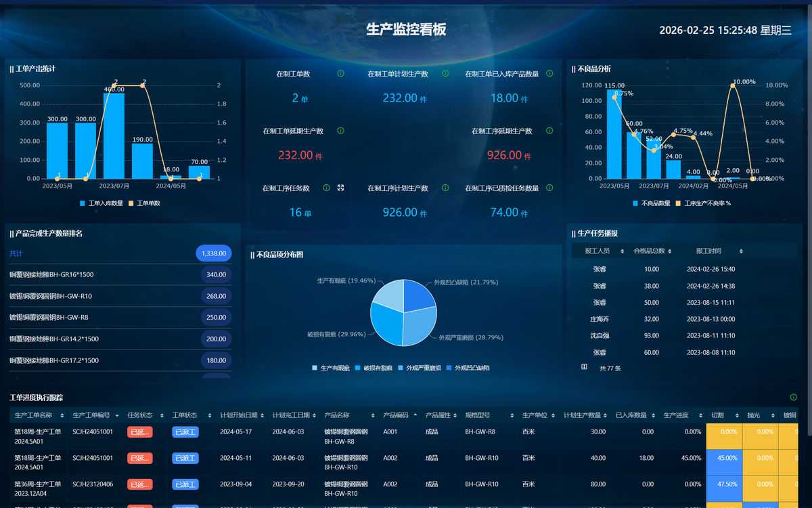Click info icon beside 在制工单计划生产数
The height and width of the screenshot is (508, 812).
445,73
